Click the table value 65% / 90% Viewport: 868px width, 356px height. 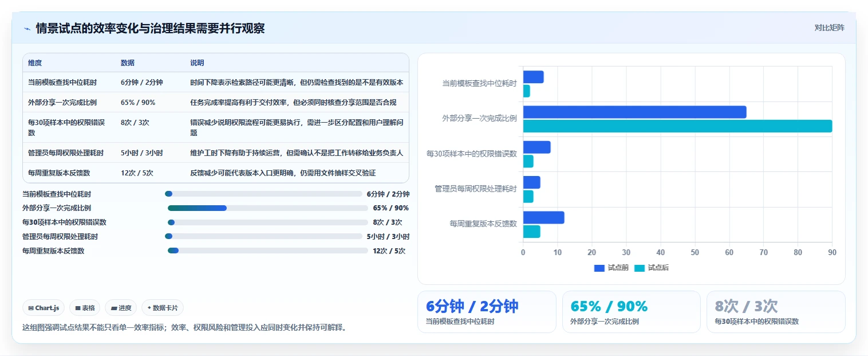(x=138, y=103)
